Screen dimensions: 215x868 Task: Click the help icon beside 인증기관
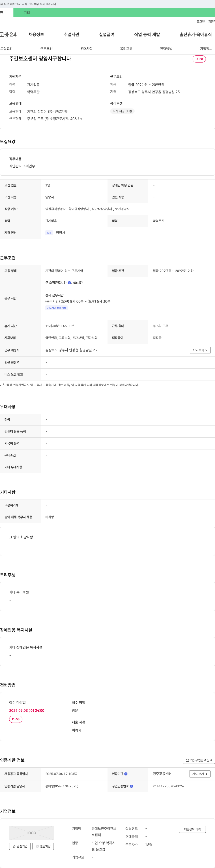pyautogui.click(x=126, y=774)
